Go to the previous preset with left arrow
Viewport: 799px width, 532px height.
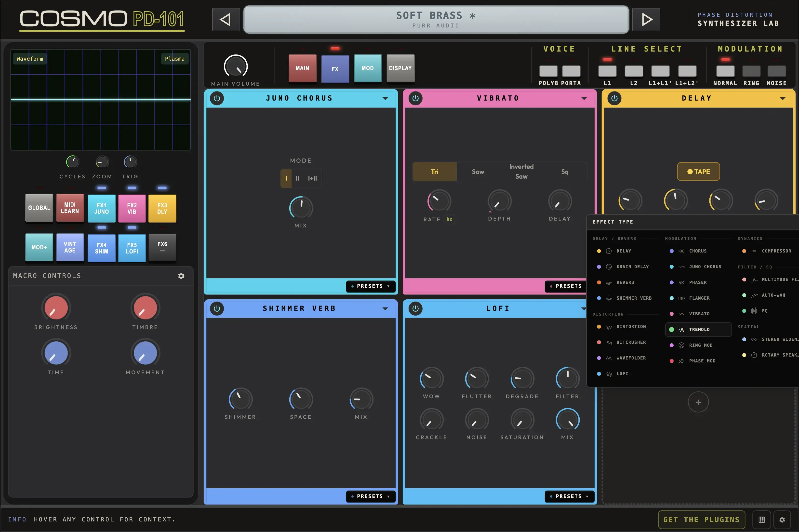coord(226,19)
